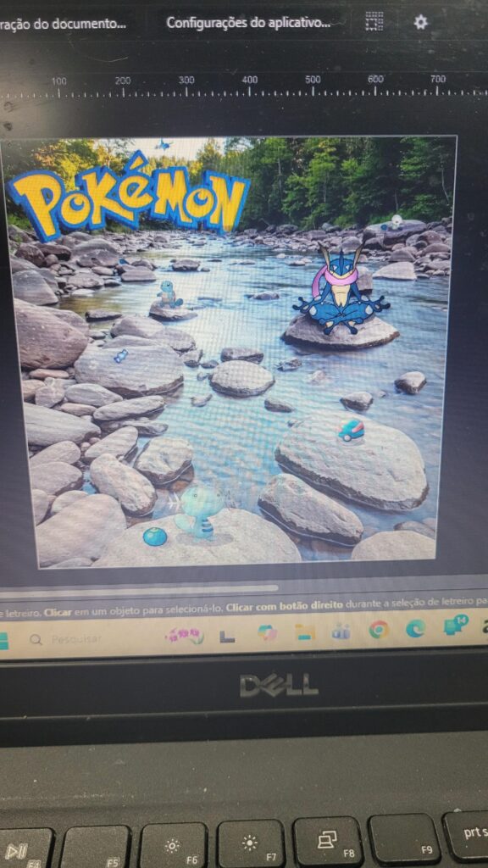Open Configurações do aplicativo... settings
The width and height of the screenshot is (488, 868).
point(248,23)
